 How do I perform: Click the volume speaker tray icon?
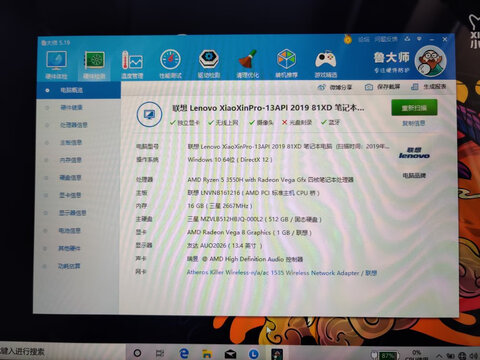[474, 356]
